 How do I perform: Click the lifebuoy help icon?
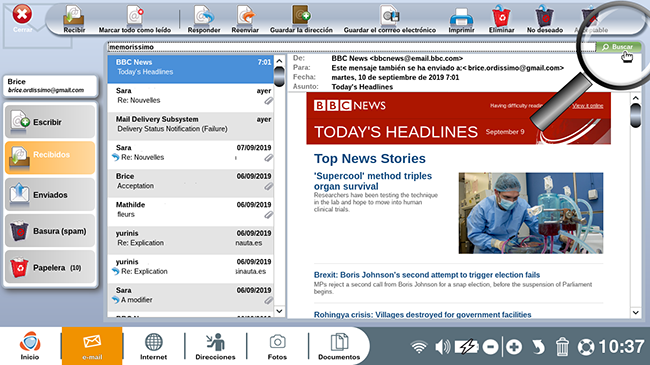pos(586,347)
